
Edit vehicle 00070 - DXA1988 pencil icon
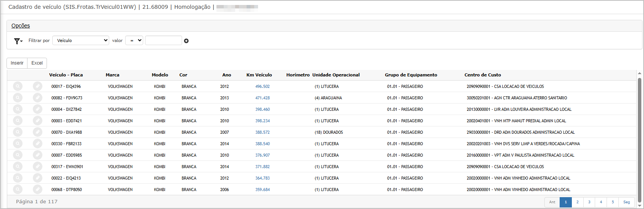pos(37,132)
